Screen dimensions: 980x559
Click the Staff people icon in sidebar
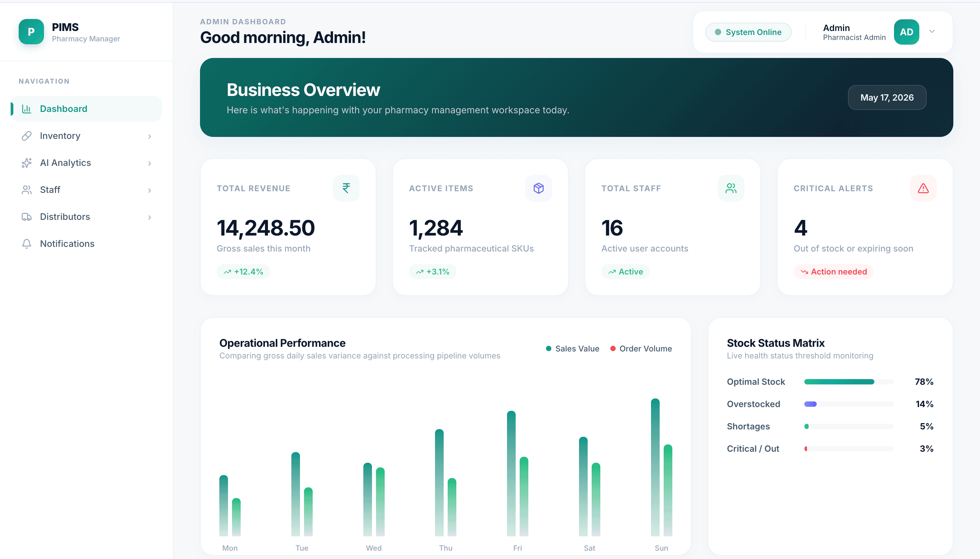click(27, 190)
